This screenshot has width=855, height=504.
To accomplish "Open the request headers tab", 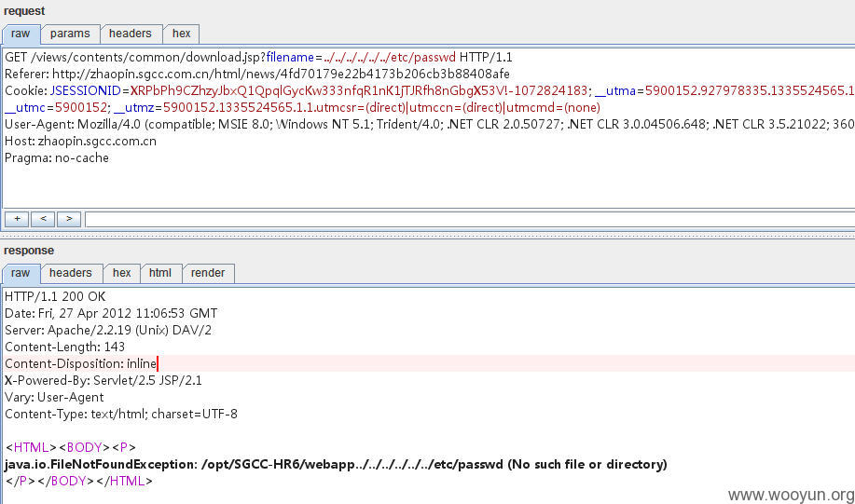I will [x=130, y=34].
